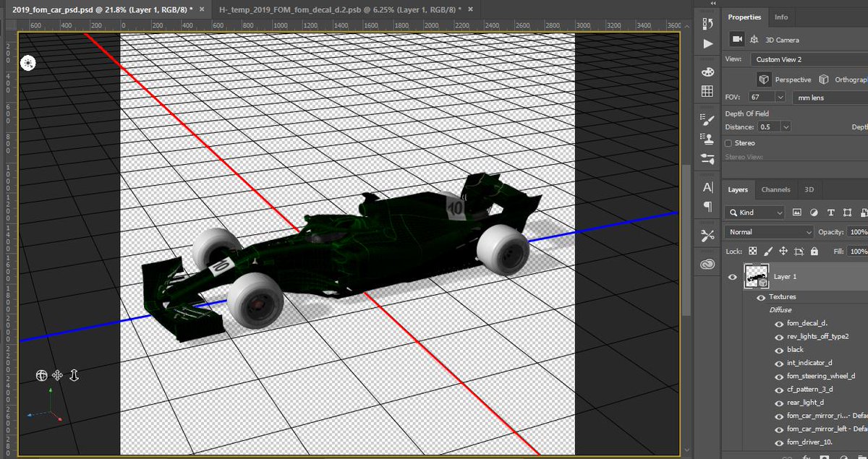Hide the cf_pattern_3_d texture

coord(779,390)
